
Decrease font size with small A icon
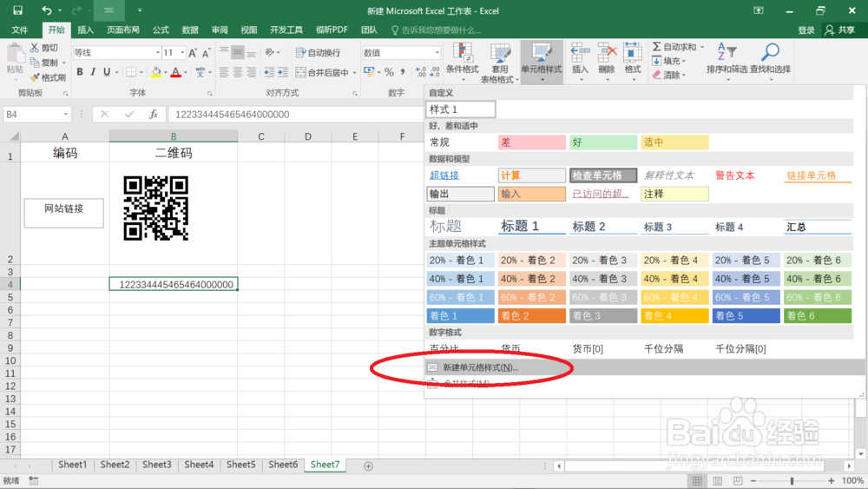pos(206,53)
